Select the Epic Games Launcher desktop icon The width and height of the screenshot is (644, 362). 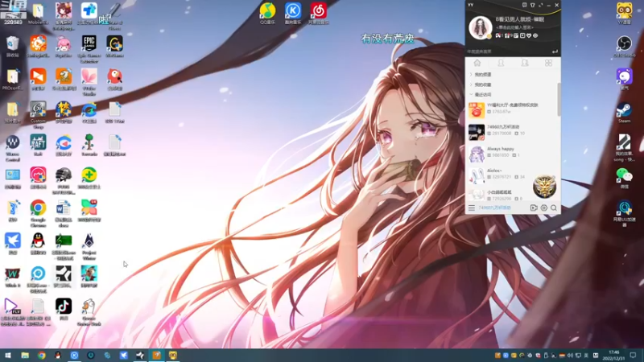(89, 49)
